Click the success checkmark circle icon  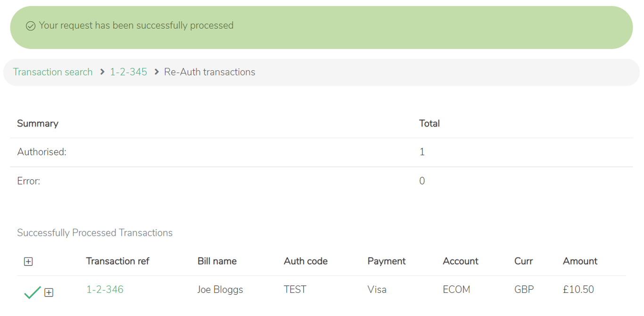pyautogui.click(x=31, y=26)
